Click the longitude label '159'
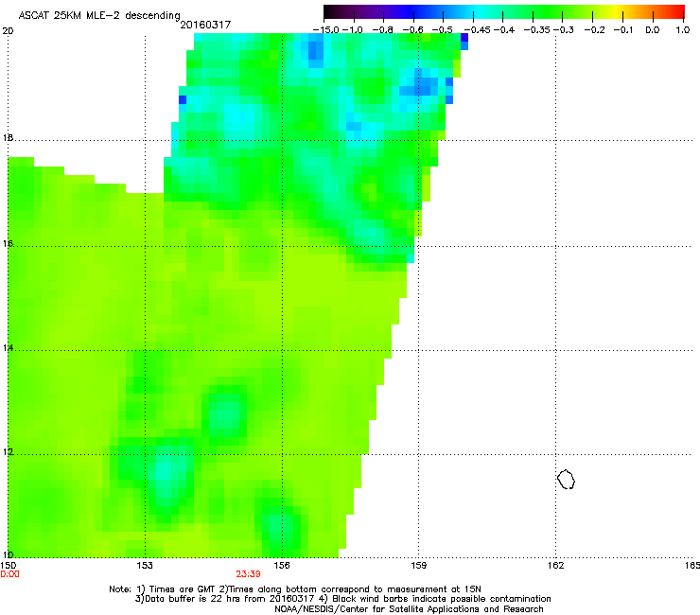The width and height of the screenshot is (700, 615). (419, 566)
